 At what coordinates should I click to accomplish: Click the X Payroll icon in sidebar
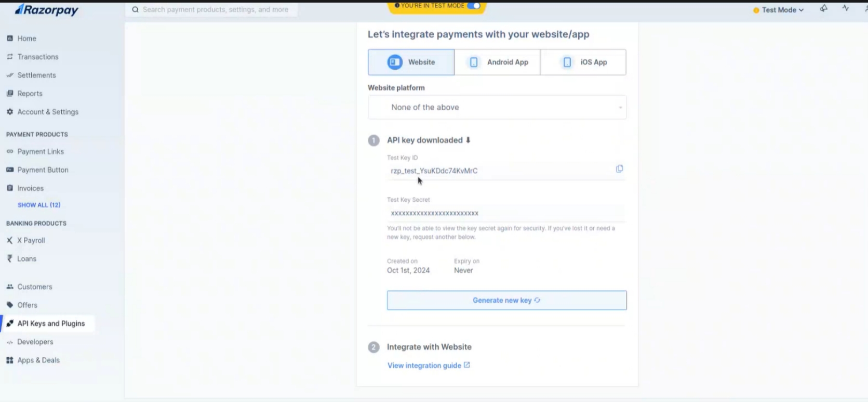[x=10, y=240]
